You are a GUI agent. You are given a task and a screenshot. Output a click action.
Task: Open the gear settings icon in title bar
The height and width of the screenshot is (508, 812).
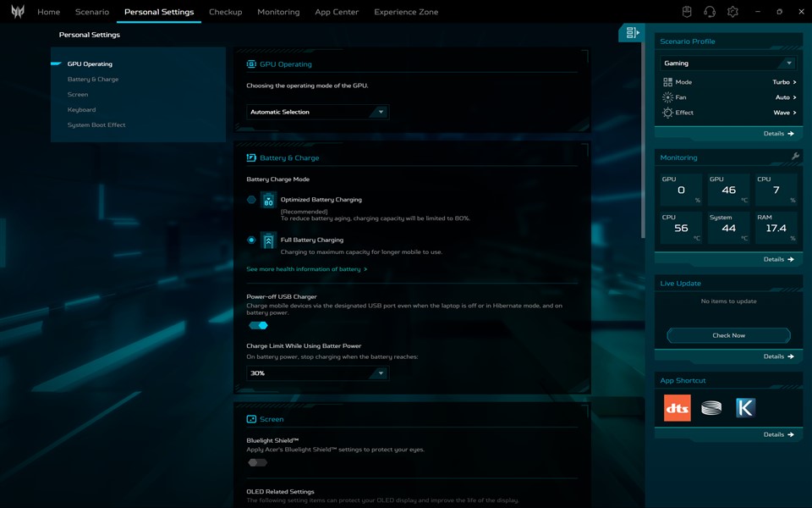click(x=732, y=12)
